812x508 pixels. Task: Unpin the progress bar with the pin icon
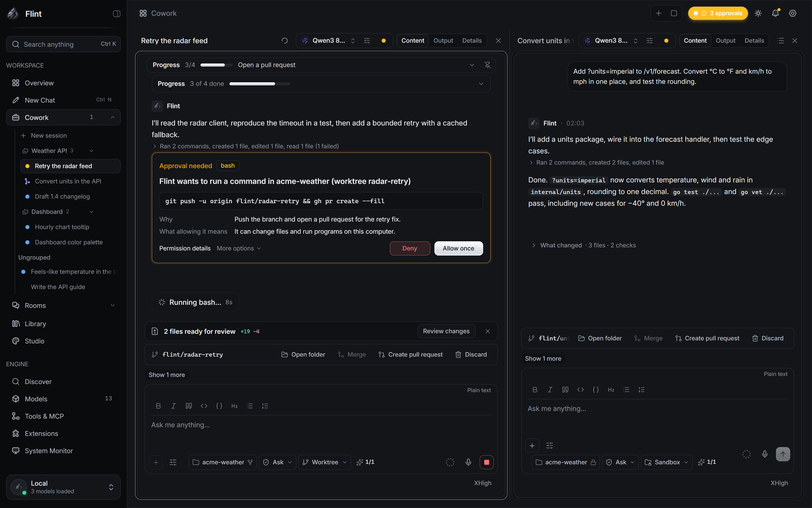[x=487, y=65]
